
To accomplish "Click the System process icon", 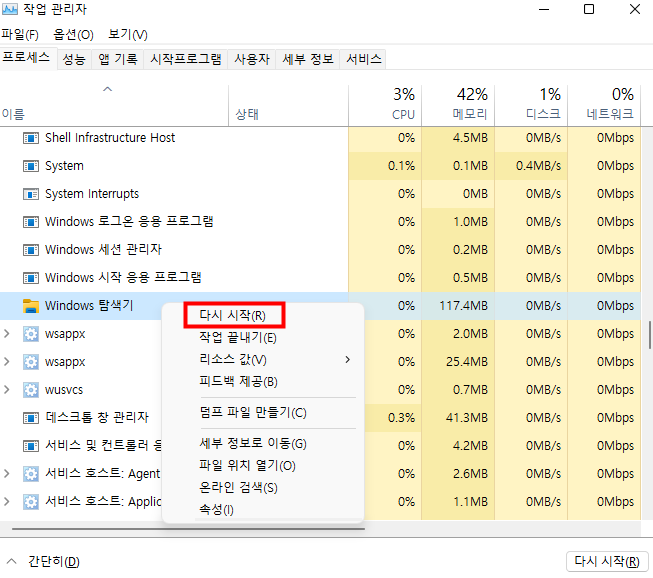I will click(x=31, y=166).
